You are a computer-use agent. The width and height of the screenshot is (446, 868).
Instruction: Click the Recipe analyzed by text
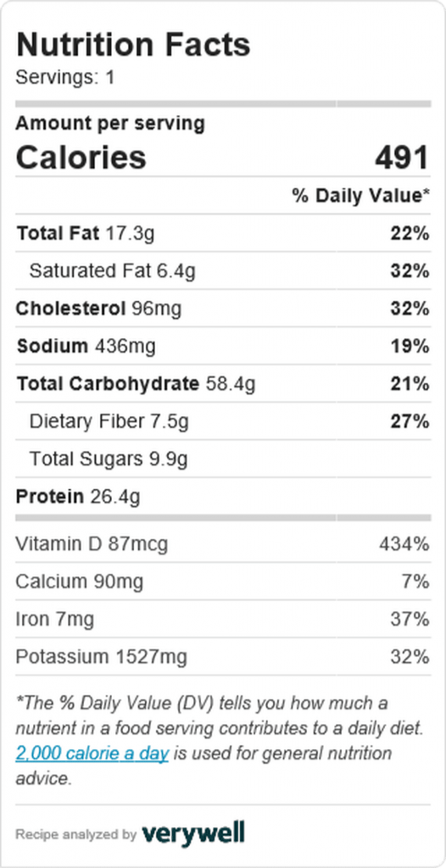point(76,834)
